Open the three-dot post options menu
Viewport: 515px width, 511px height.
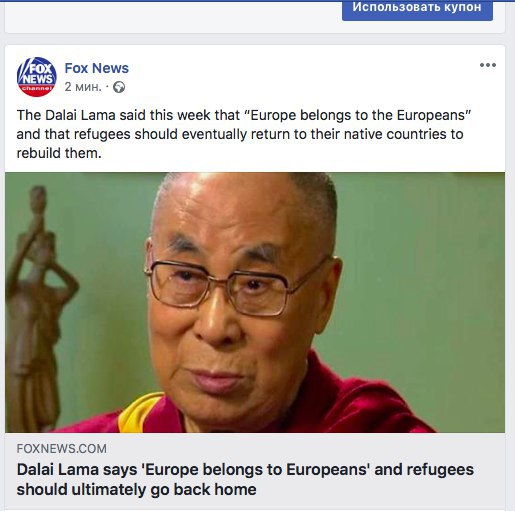[488, 65]
